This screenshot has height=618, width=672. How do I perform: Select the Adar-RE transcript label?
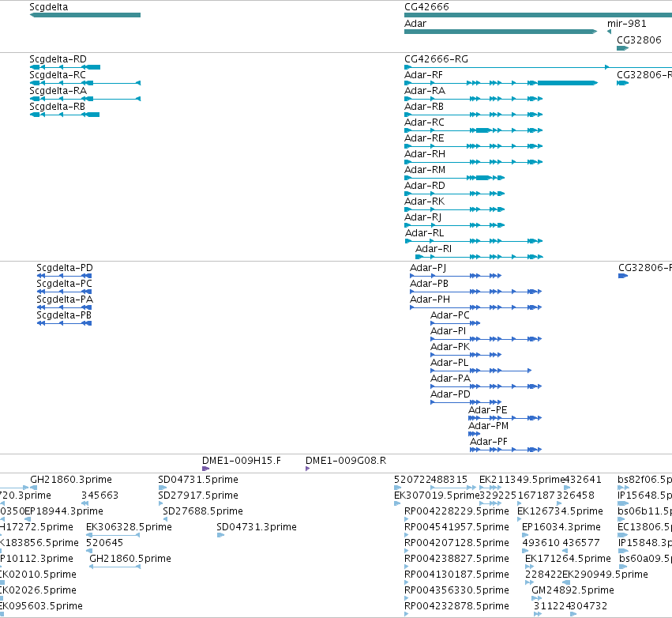pyautogui.click(x=424, y=138)
